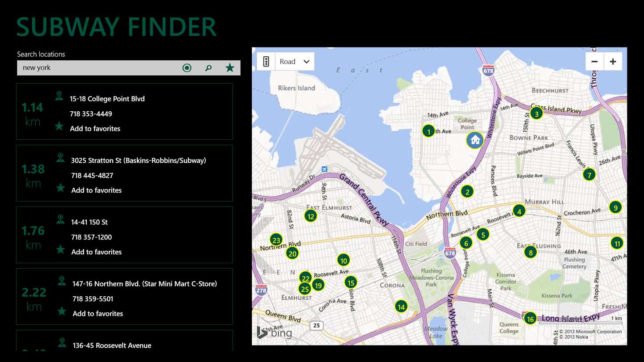Image resolution: width=644 pixels, height=362 pixels.
Task: Click address text '14-41 150 St'
Action: point(89,222)
